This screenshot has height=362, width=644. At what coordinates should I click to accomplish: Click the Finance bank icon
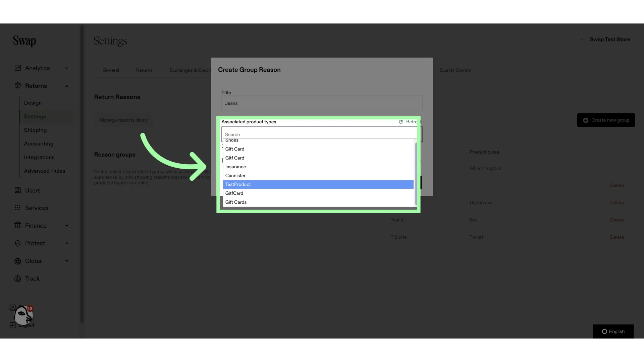click(x=18, y=225)
